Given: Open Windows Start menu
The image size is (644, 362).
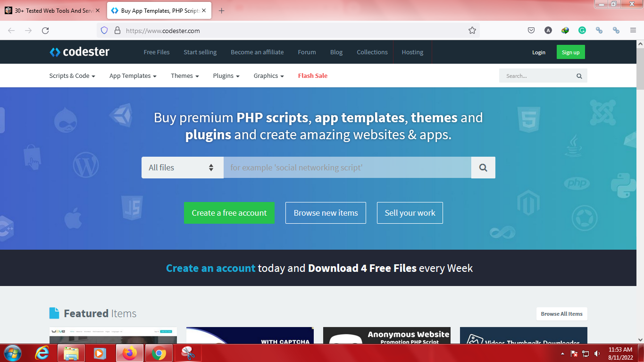Looking at the screenshot, I should click(12, 353).
